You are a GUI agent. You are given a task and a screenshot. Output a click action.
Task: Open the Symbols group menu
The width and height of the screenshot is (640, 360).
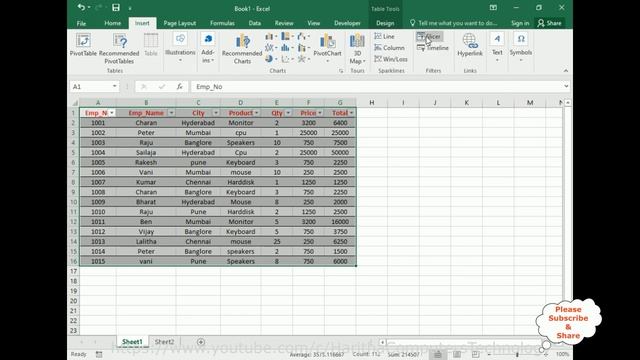[521, 48]
